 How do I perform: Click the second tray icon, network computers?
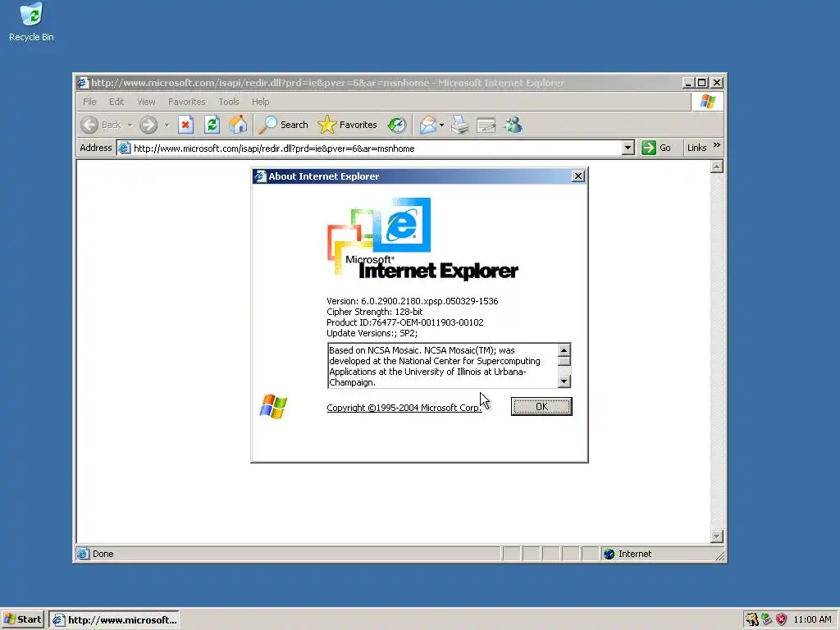click(767, 619)
